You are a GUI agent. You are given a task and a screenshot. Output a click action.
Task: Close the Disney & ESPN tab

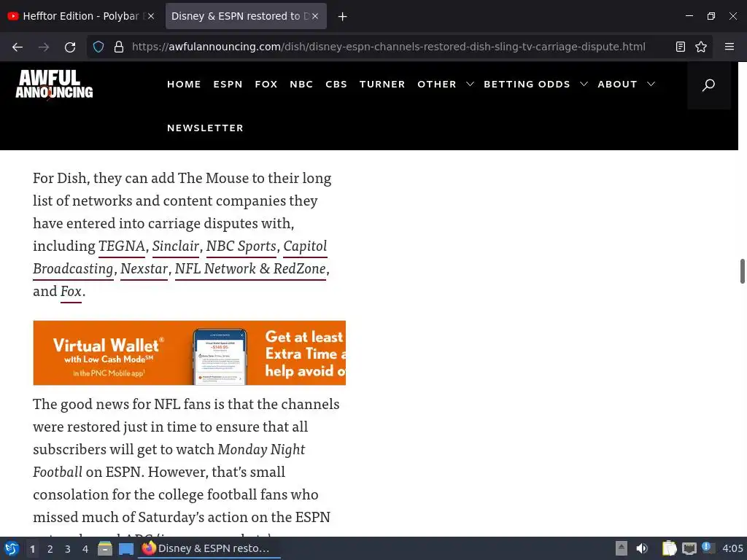(x=315, y=16)
